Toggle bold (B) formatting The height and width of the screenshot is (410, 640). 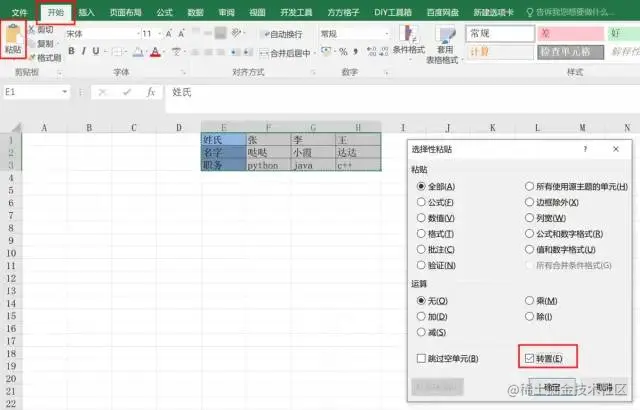tap(71, 51)
